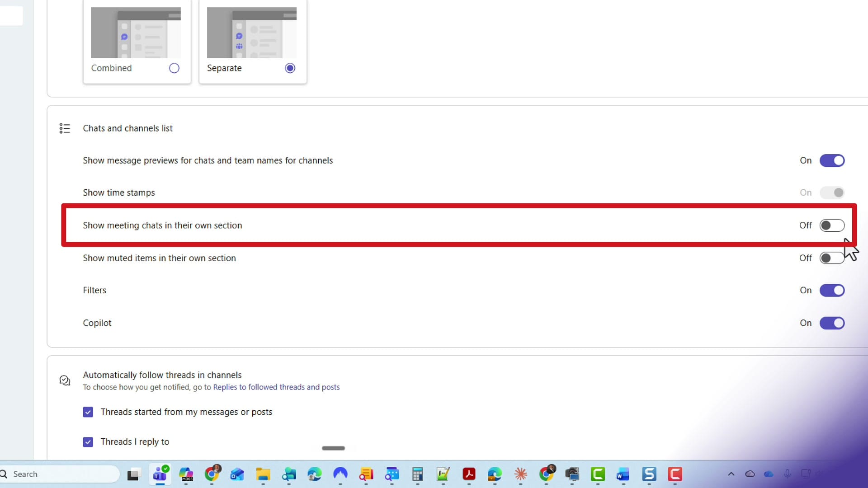Open the blue Snagit taskbar icon

[x=649, y=474]
